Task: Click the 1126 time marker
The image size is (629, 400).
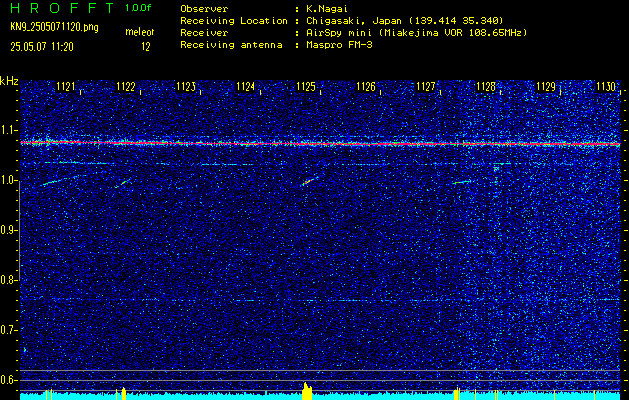Action: pyautogui.click(x=365, y=86)
